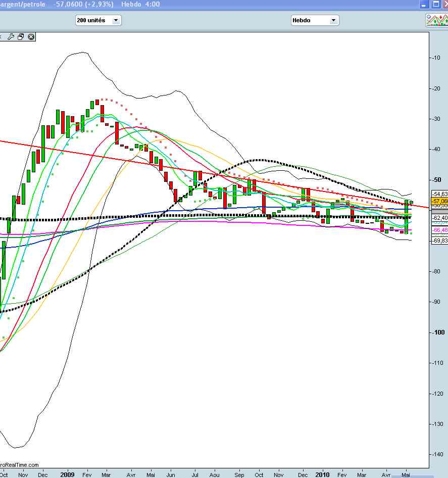This screenshot has width=448, height=478.
Task: Open the chart settings wrench icon
Action: point(11,37)
